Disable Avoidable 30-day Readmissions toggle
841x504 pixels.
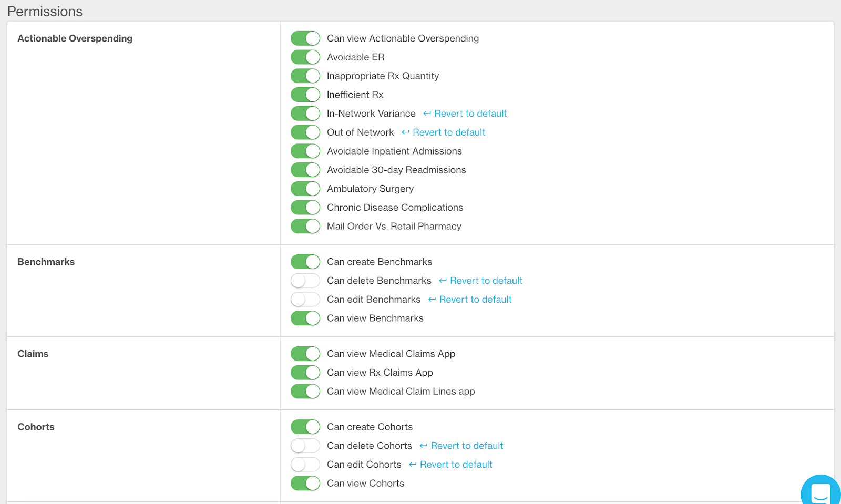click(305, 170)
